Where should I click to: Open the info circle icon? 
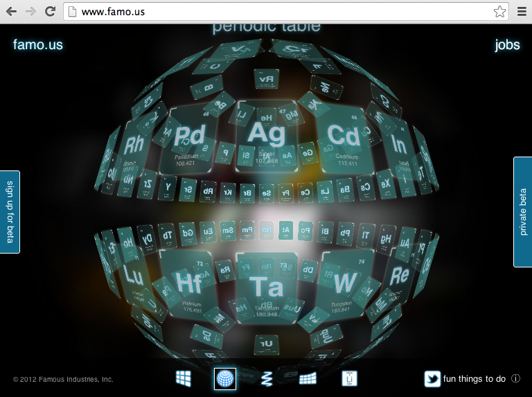tap(515, 379)
